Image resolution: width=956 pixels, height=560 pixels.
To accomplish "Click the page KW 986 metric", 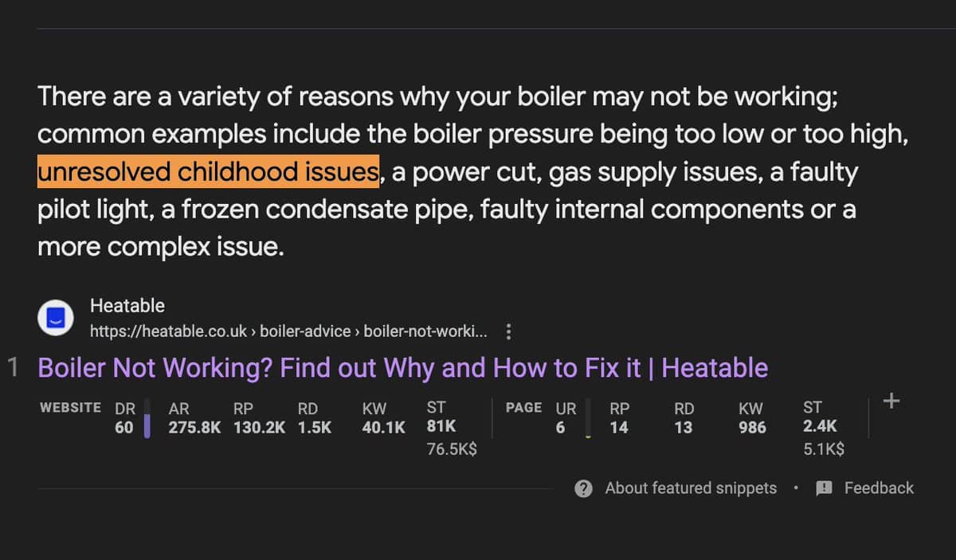I will [752, 418].
